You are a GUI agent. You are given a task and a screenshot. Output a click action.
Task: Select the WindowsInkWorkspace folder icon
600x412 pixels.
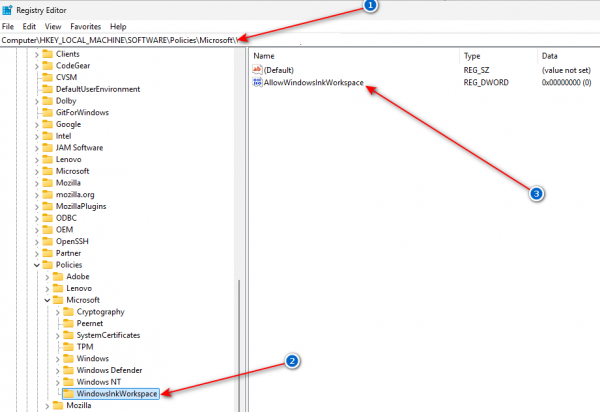point(67,394)
